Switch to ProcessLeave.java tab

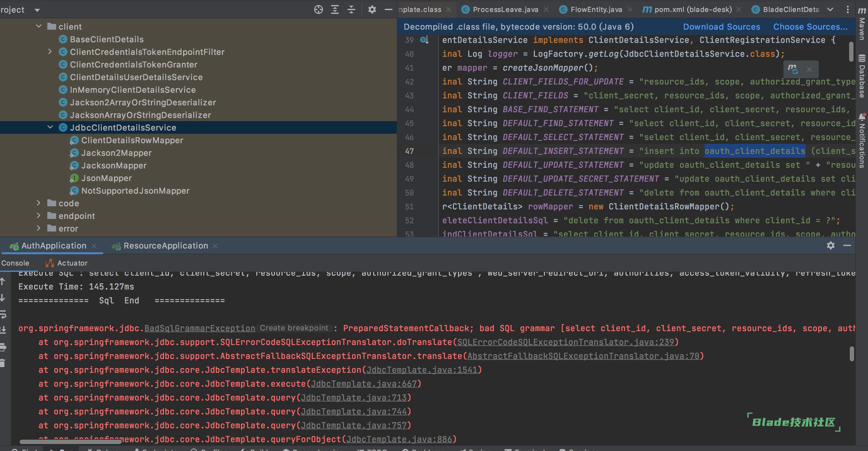pos(505,9)
